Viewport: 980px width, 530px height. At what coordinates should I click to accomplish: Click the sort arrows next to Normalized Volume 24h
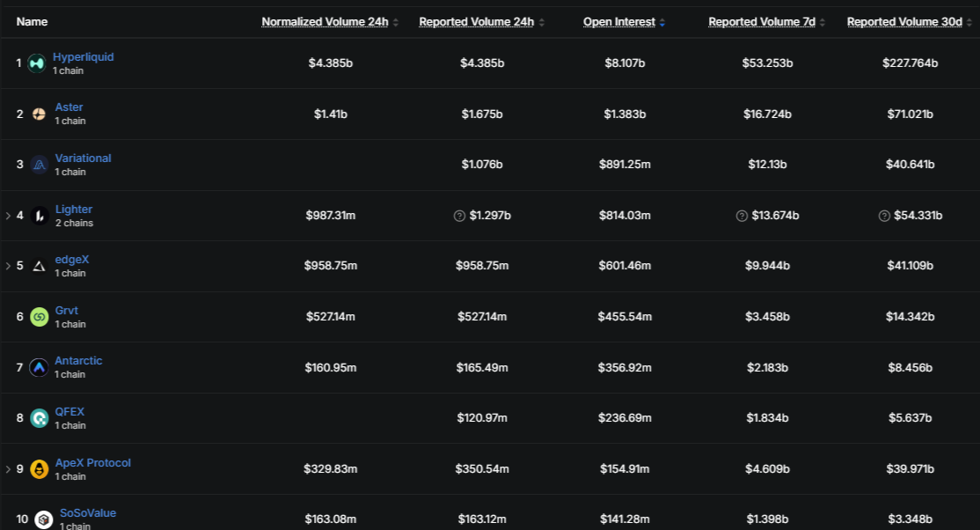(396, 23)
